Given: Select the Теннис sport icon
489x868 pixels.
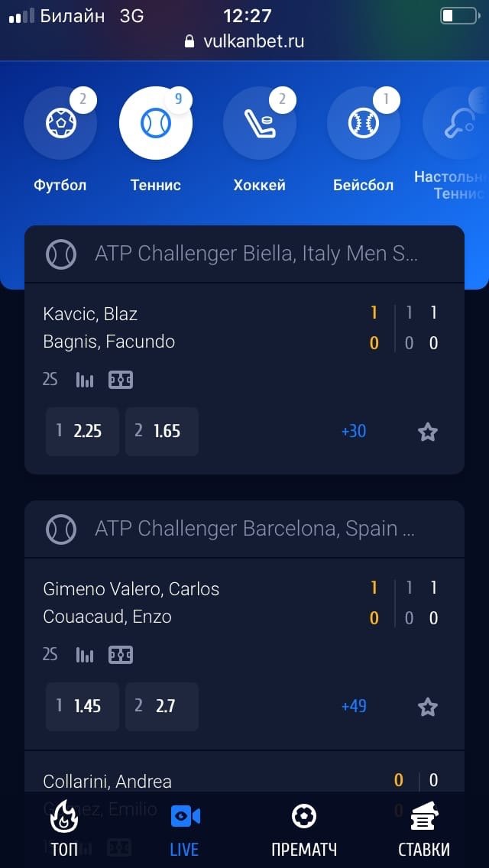Looking at the screenshot, I should click(156, 125).
